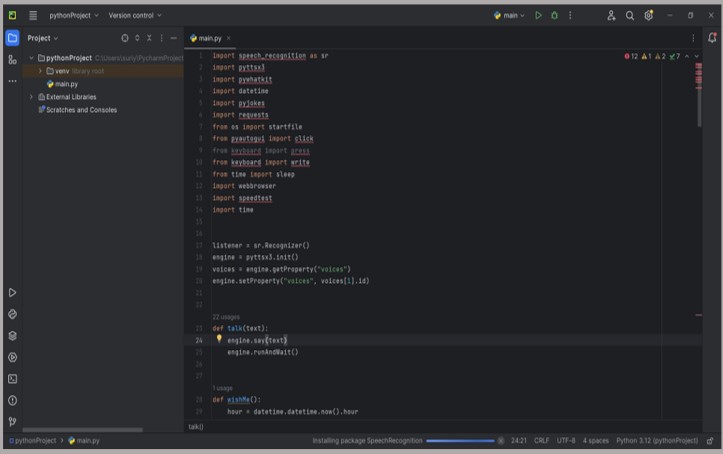Click main.py in the navigation bar
723x454 pixels.
coord(84,441)
